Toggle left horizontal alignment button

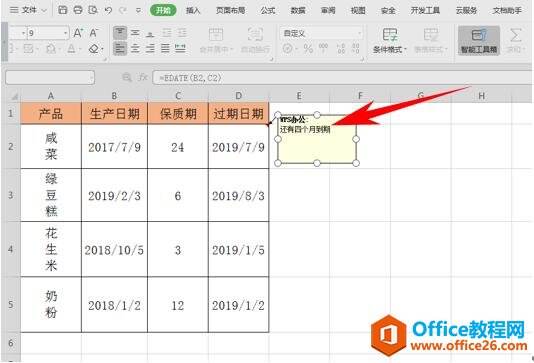tap(120, 48)
